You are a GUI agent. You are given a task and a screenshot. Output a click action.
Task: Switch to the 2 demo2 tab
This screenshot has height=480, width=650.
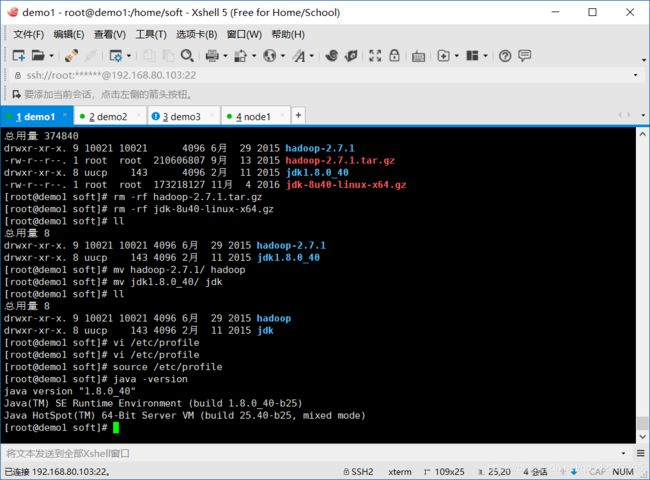(x=109, y=117)
